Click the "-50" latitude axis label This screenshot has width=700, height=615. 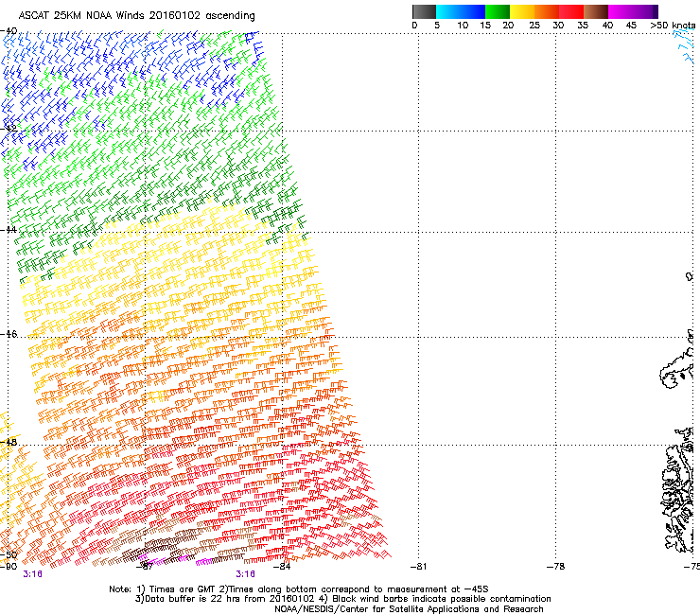[x=9, y=555]
